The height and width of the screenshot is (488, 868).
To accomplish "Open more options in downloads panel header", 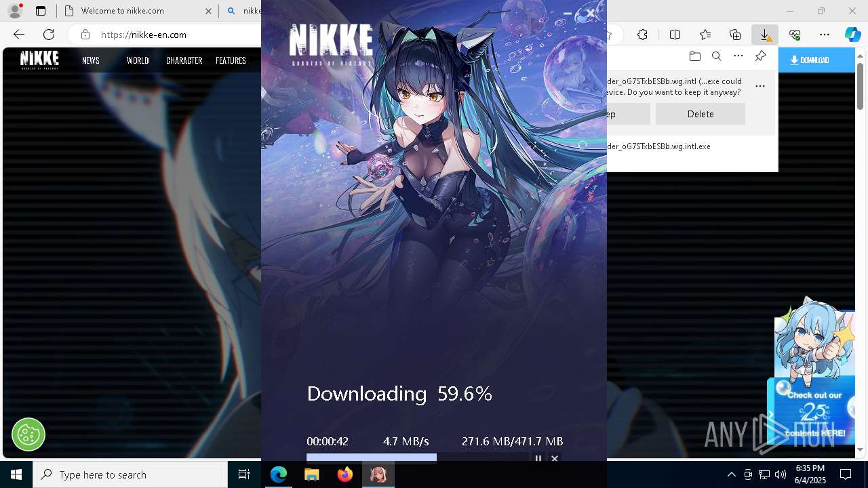I will point(738,56).
